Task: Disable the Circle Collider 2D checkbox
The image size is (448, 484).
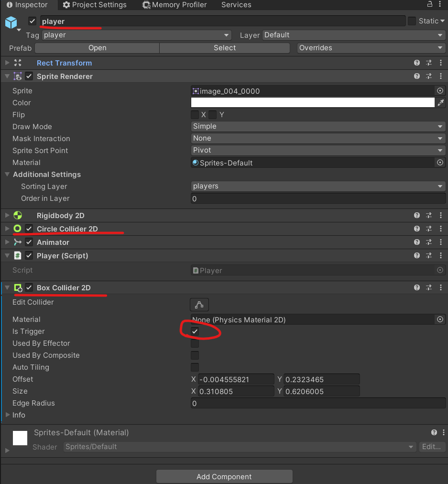Action: click(29, 229)
